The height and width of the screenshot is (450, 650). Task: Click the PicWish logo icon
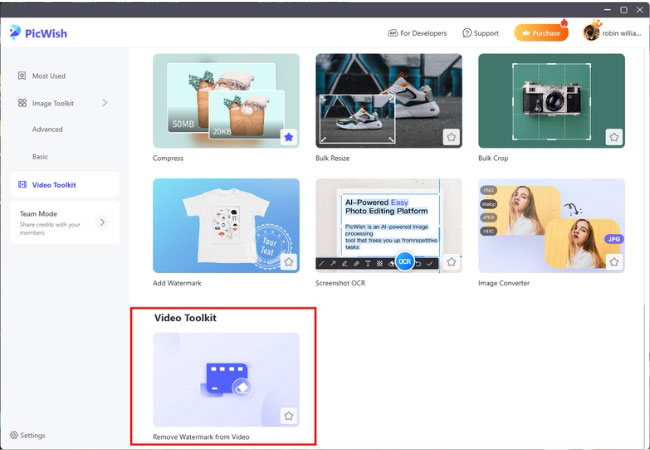pos(15,31)
